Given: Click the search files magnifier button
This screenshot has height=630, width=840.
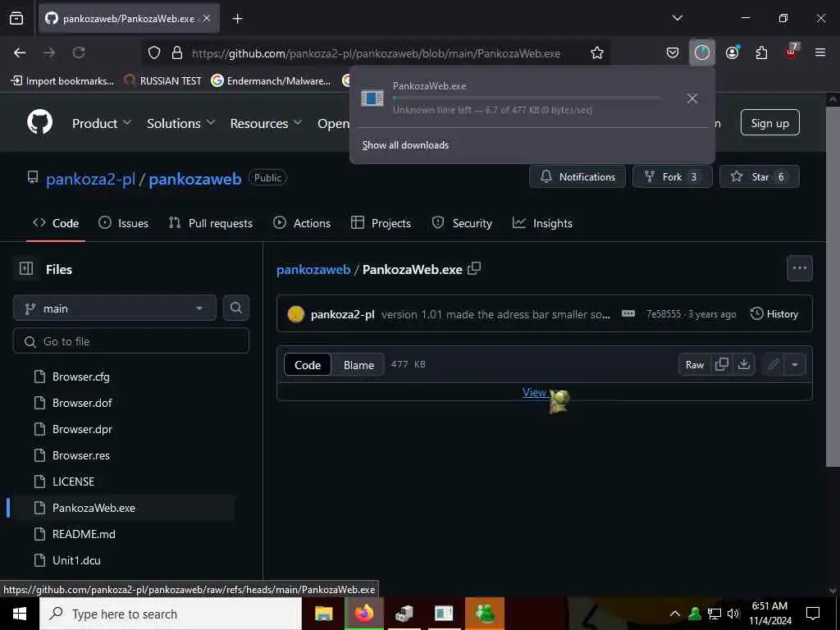Looking at the screenshot, I should tap(235, 308).
